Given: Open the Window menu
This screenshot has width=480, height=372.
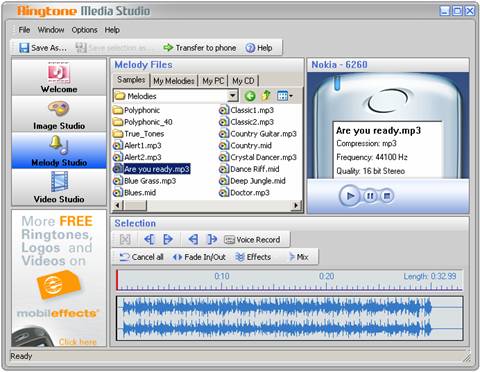Looking at the screenshot, I should pos(51,30).
